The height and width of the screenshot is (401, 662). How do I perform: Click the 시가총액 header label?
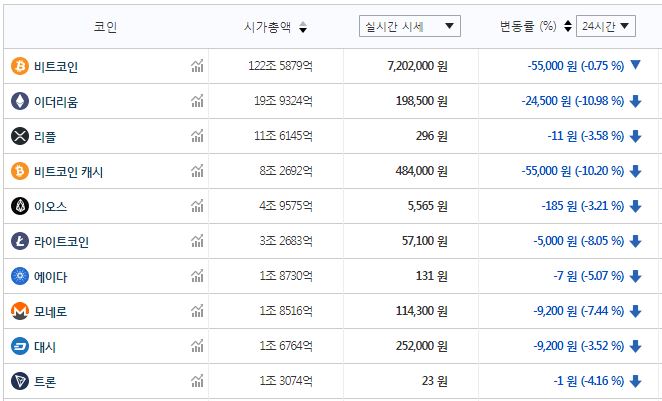268,27
